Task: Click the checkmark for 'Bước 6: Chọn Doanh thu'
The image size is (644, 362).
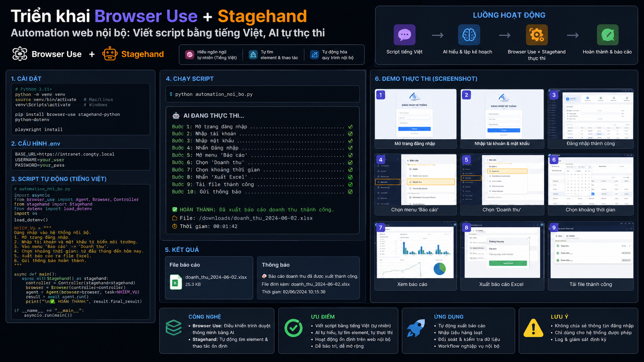Action: click(x=350, y=163)
